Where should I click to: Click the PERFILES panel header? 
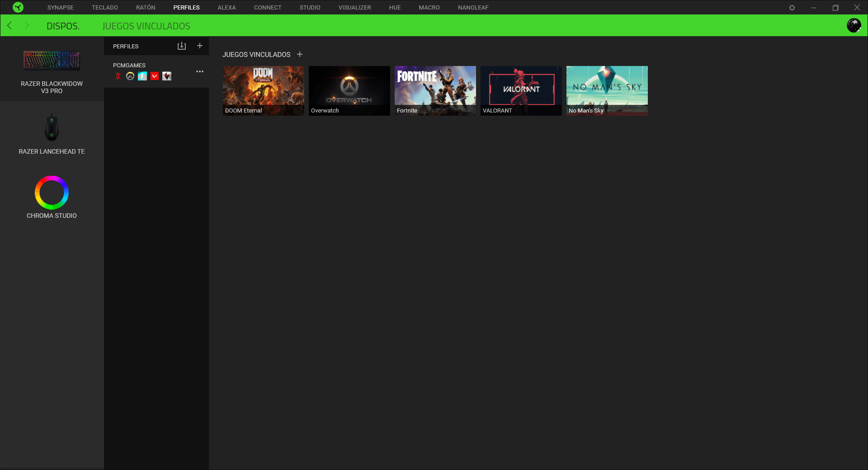click(x=126, y=46)
